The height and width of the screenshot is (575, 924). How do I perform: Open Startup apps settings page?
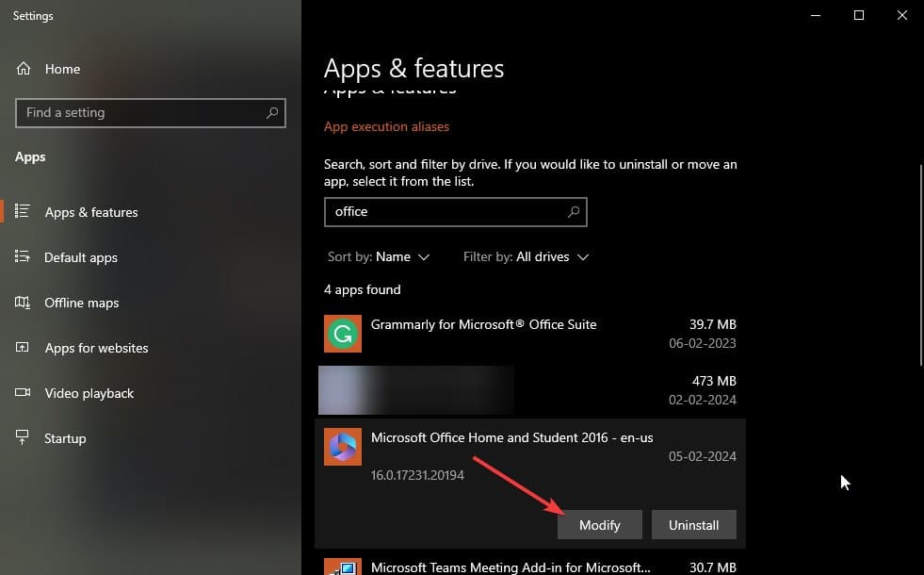pos(65,438)
